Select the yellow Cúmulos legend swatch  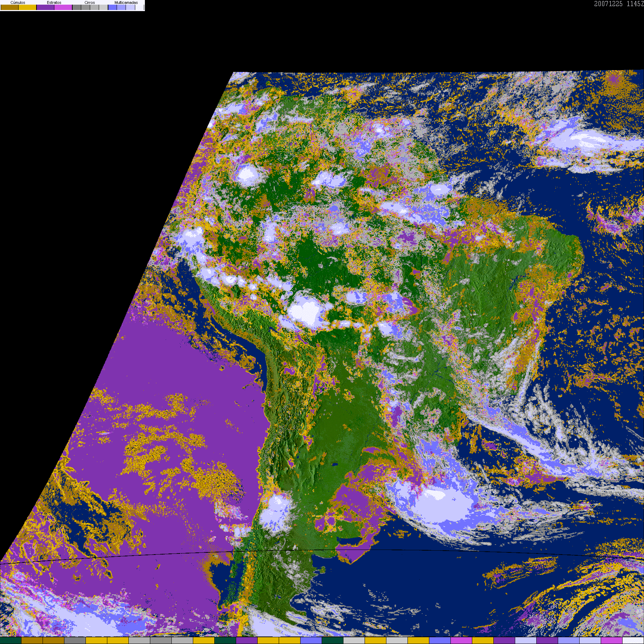[x=28, y=7]
